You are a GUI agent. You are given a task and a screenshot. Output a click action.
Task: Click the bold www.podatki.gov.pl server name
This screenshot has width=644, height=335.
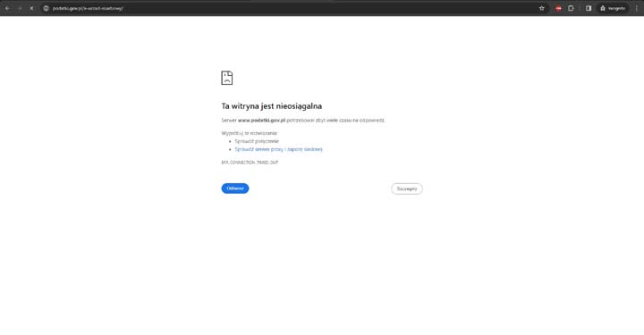tap(261, 120)
